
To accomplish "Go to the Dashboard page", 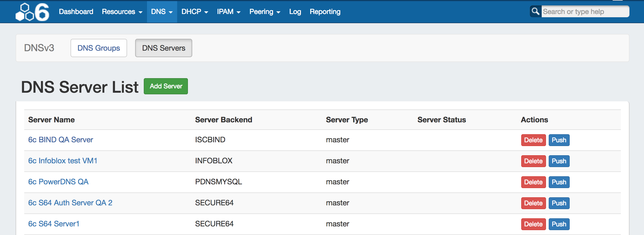I will 76,12.
